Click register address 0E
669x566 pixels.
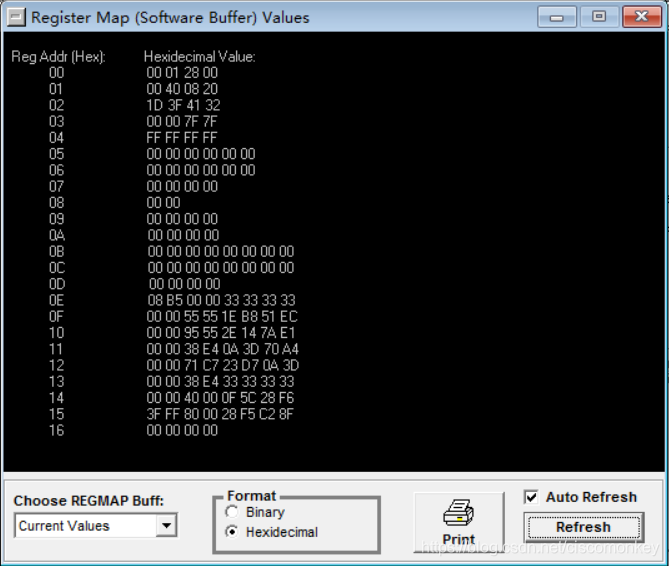click(56, 300)
